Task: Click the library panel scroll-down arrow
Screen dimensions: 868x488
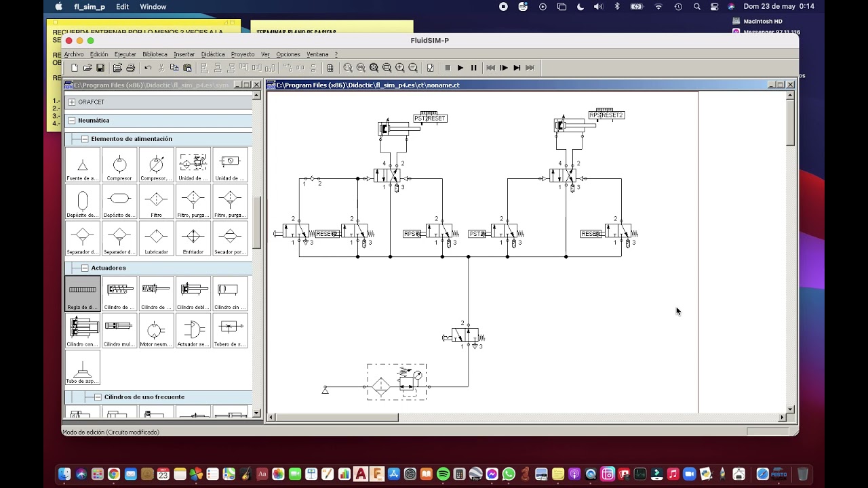Action: click(256, 413)
